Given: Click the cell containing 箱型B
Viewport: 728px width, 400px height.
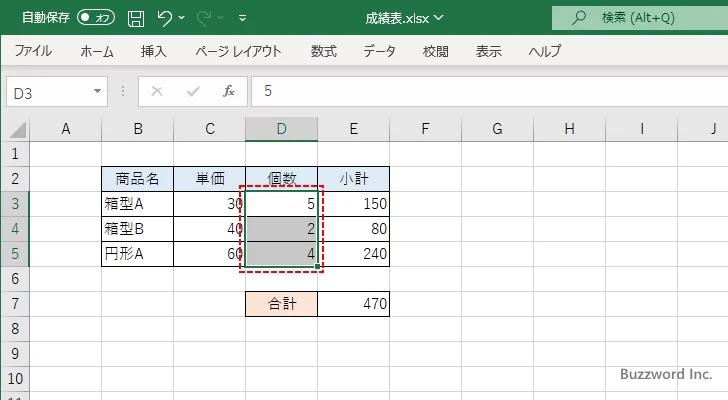Looking at the screenshot, I should pos(137,229).
